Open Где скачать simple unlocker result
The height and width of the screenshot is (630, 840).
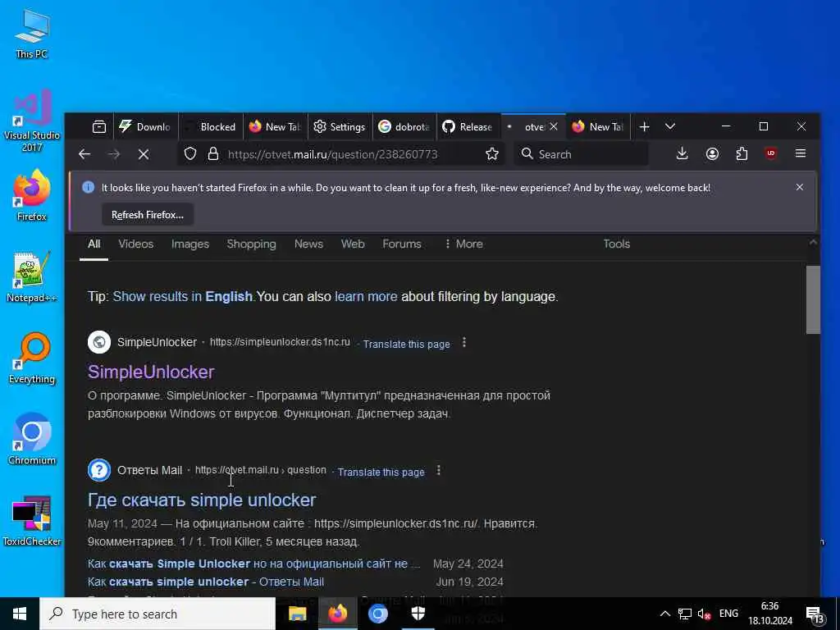point(202,500)
